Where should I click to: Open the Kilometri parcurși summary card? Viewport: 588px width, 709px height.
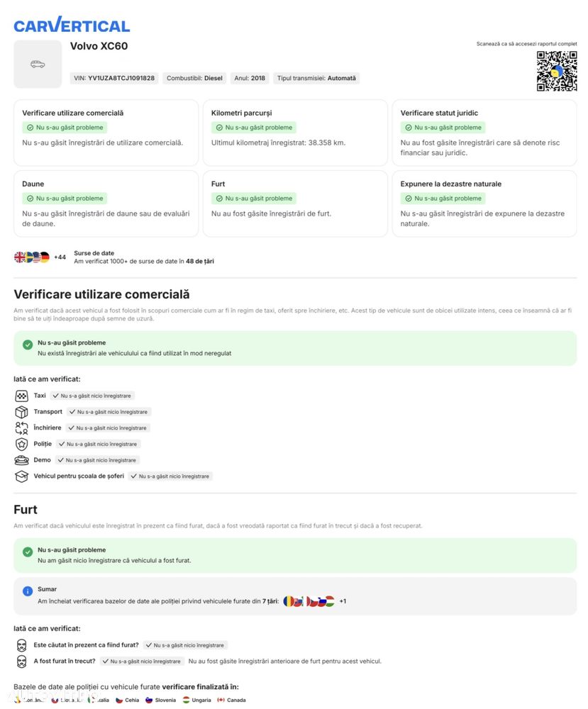295,133
